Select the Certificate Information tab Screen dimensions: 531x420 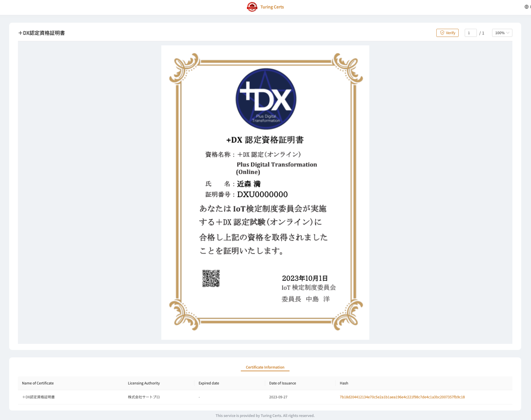(x=265, y=367)
